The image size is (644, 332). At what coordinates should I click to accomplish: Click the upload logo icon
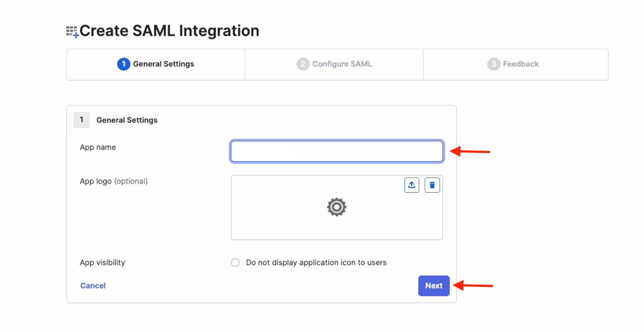pyautogui.click(x=411, y=185)
